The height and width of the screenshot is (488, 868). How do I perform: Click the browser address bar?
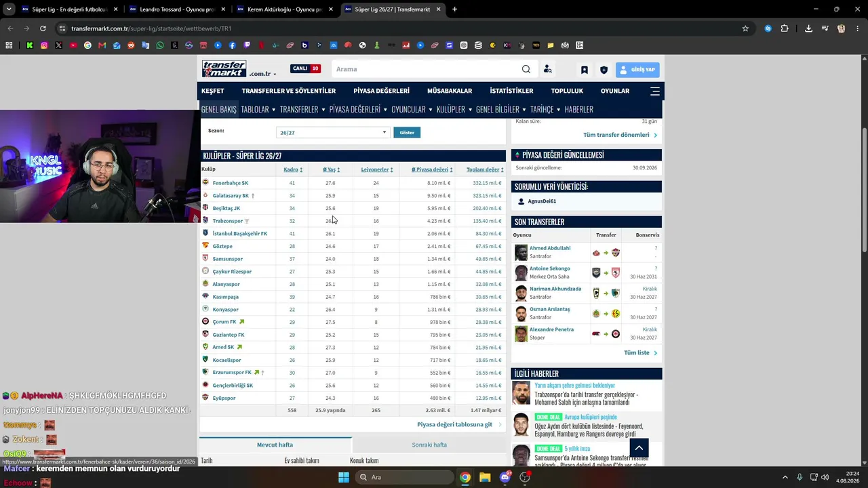(400, 28)
